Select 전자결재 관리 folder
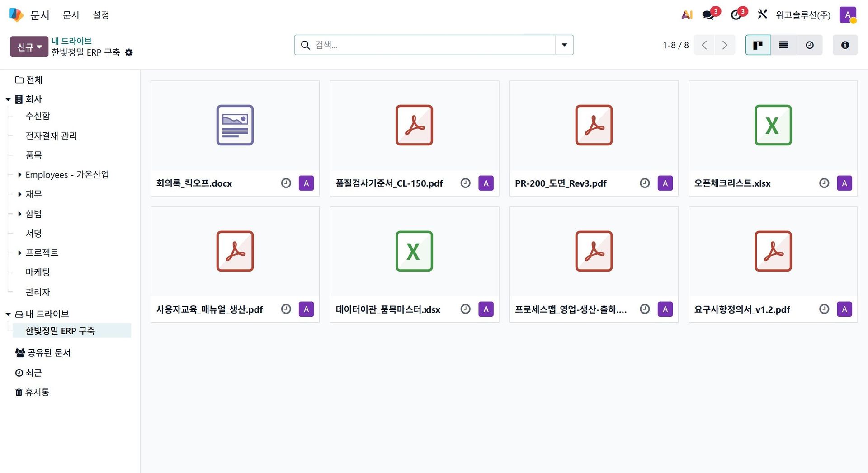868x473 pixels. pos(52,136)
